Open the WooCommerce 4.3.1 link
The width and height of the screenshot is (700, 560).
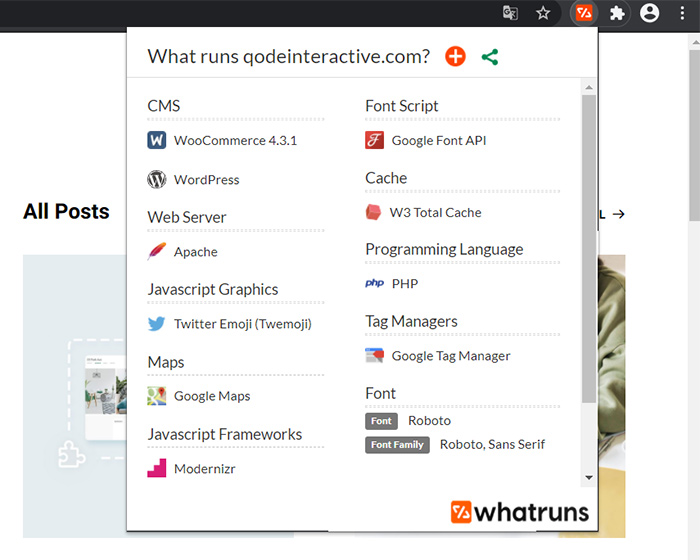[235, 141]
